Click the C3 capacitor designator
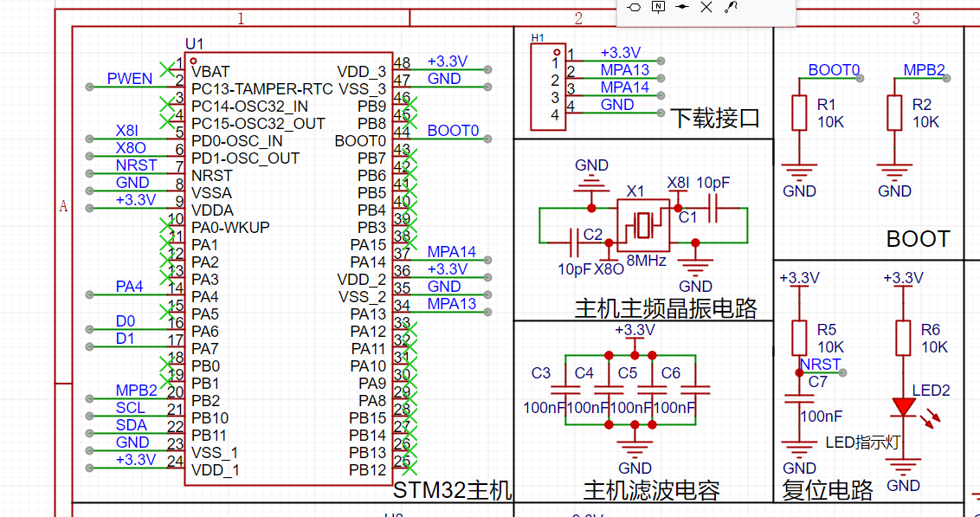This screenshot has height=517, width=980. [540, 373]
